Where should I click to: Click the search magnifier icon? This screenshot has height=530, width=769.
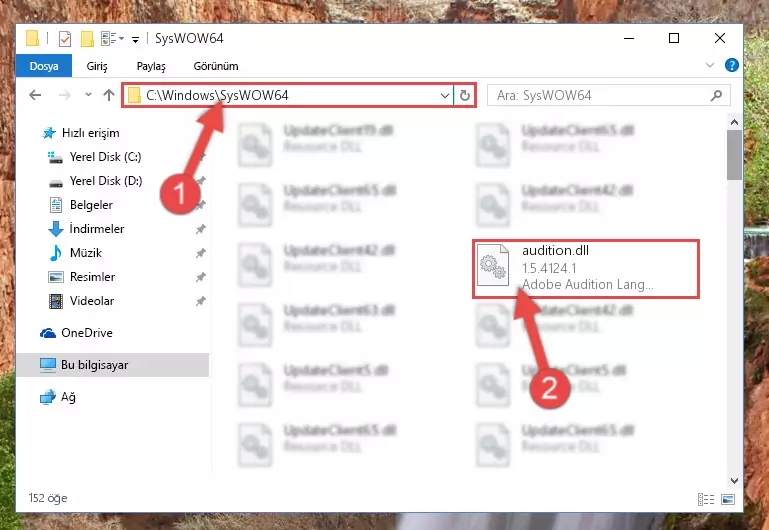point(717,95)
